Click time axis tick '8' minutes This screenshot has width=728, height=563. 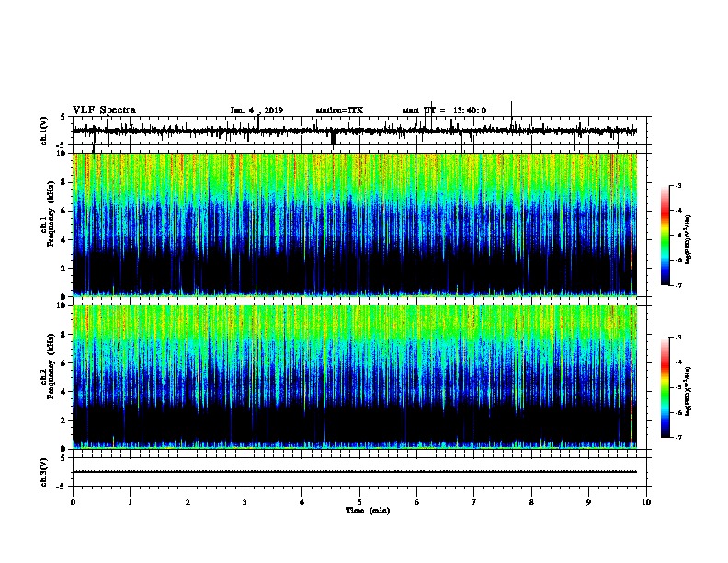click(x=531, y=502)
